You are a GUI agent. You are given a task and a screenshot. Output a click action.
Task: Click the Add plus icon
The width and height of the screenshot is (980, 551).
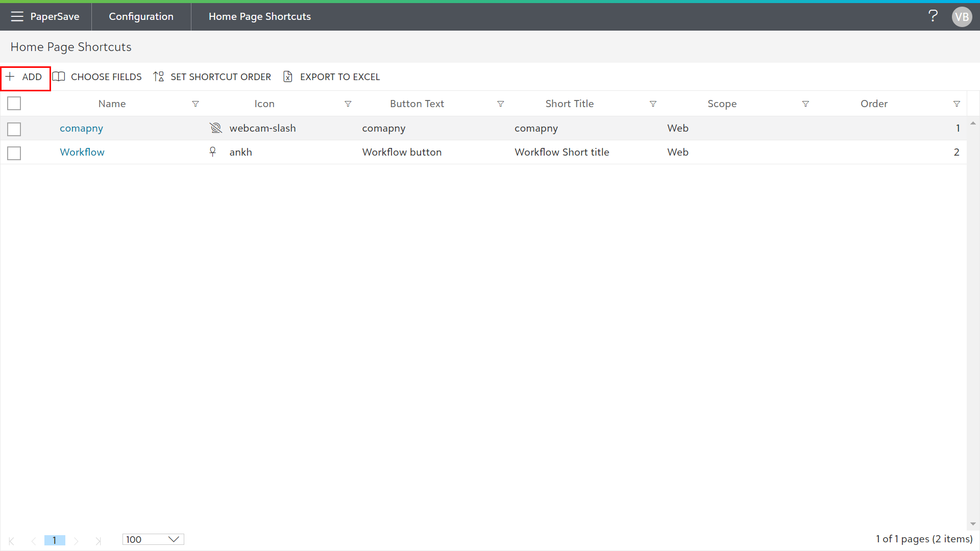click(x=10, y=77)
